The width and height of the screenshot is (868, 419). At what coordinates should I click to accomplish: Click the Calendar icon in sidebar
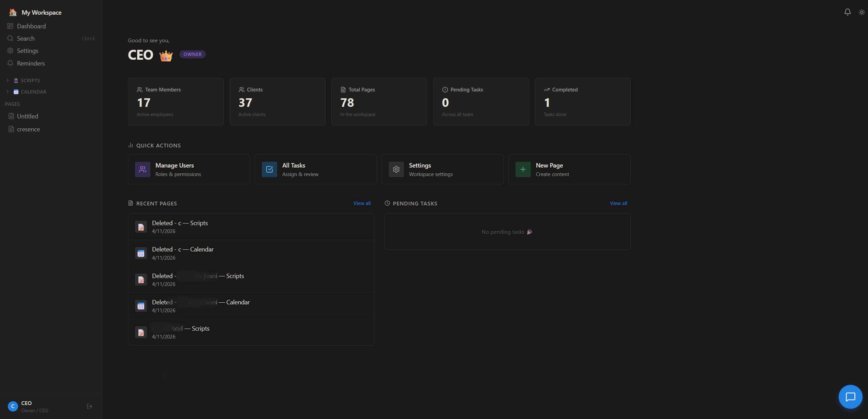16,92
